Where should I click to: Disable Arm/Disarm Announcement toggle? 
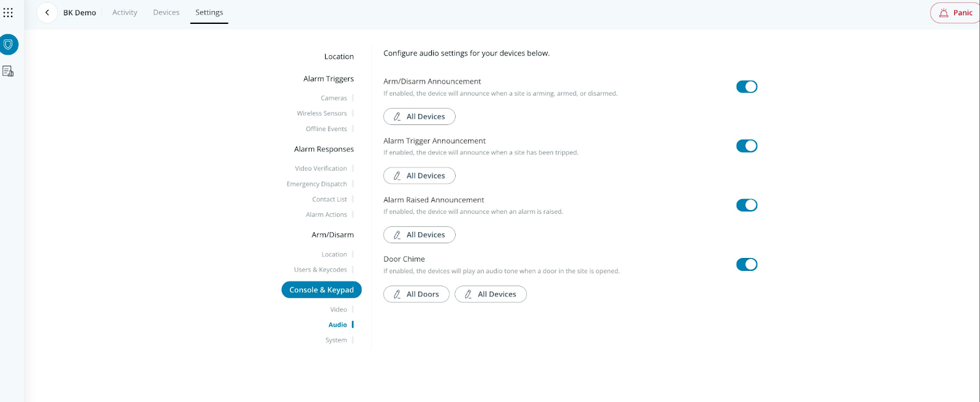pos(747,87)
